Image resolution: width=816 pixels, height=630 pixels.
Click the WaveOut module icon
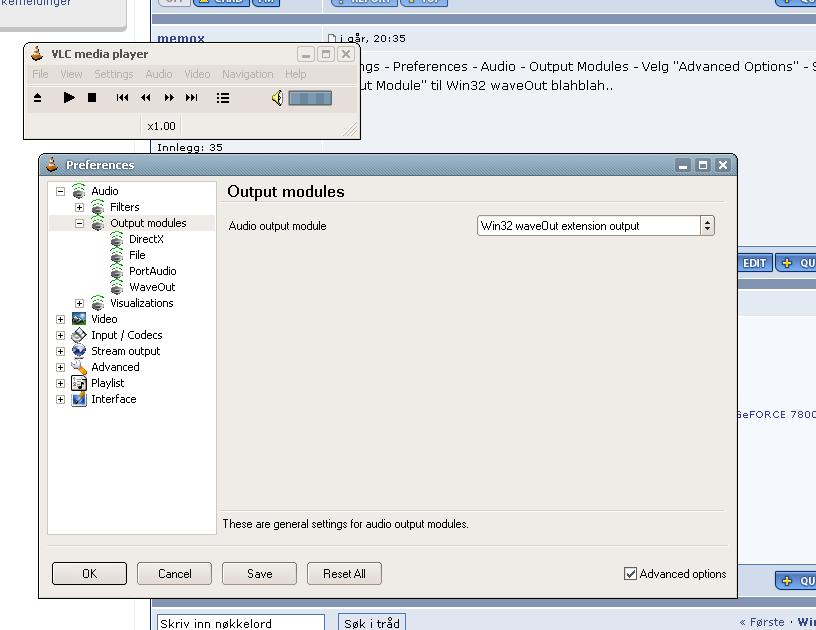(117, 287)
